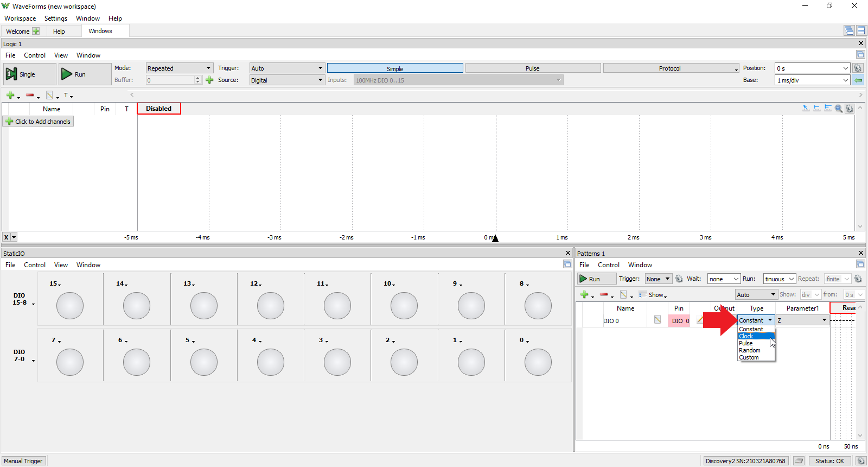This screenshot has height=467, width=868.
Task: Open the Parameter1 dropdown showing Z
Action: 802,320
